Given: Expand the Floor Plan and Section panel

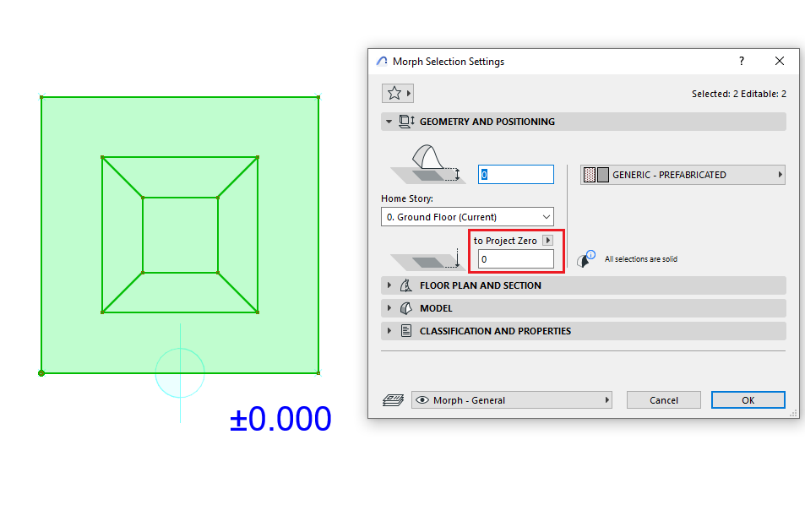Looking at the screenshot, I should (389, 285).
